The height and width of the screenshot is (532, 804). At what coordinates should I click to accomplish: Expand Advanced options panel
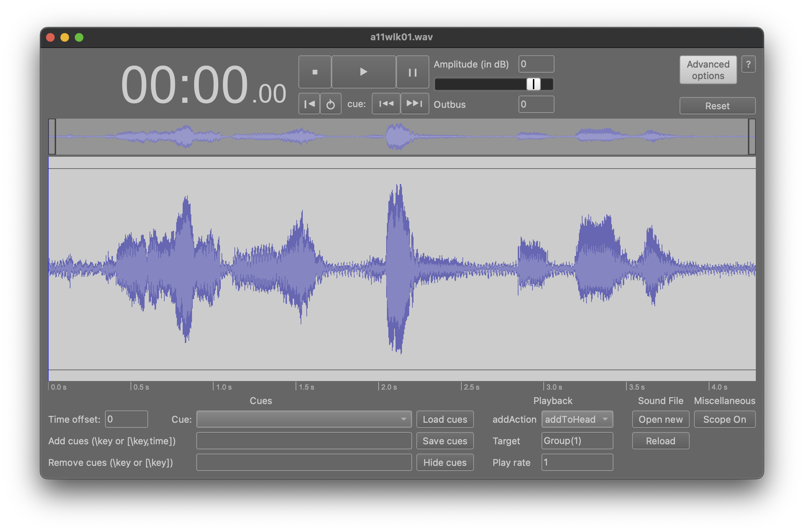pos(708,70)
